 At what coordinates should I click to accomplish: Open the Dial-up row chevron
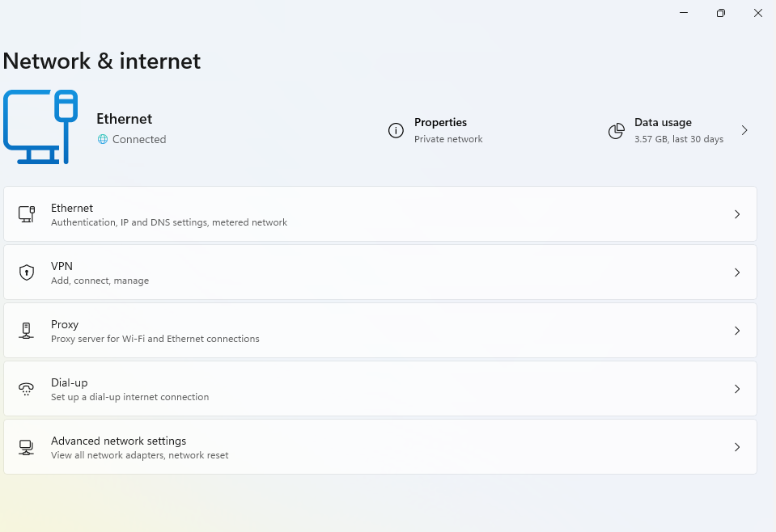click(737, 389)
